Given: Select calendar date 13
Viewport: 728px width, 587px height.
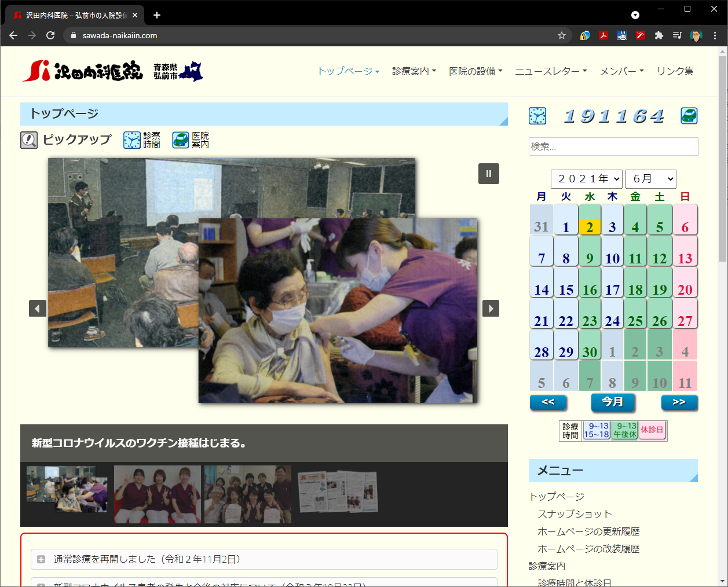Looking at the screenshot, I should [685, 251].
